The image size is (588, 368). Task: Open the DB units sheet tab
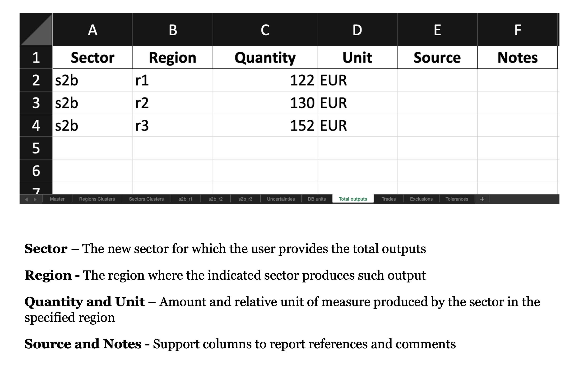pyautogui.click(x=317, y=199)
